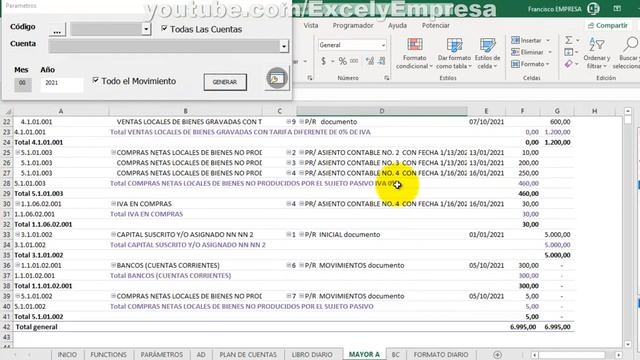Screen dimensions: 640x360
Task: Increase decimal places
Action: click(370, 61)
